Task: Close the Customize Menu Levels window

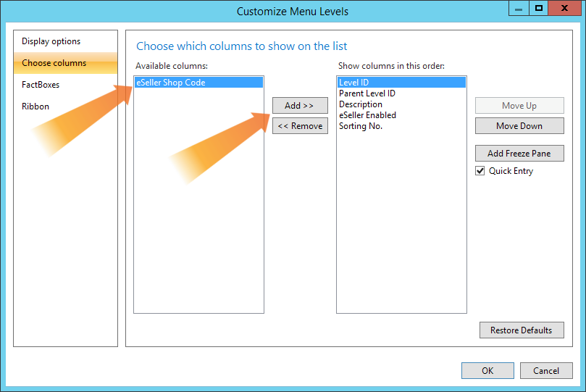Action: 565,8
